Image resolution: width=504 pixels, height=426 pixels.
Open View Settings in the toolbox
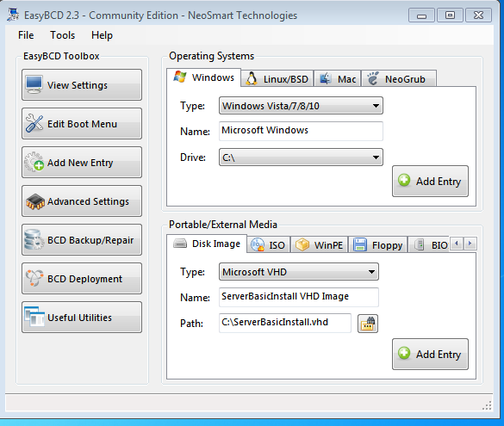pyautogui.click(x=82, y=84)
